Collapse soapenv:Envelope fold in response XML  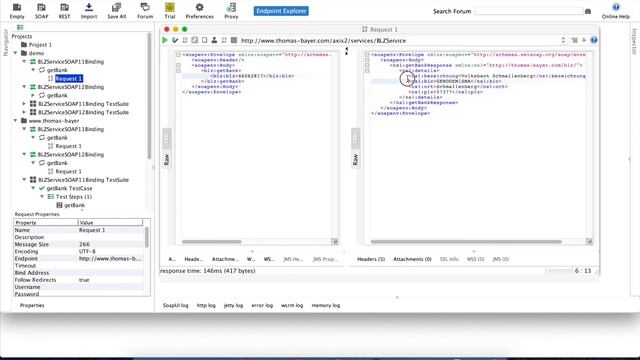[367, 55]
